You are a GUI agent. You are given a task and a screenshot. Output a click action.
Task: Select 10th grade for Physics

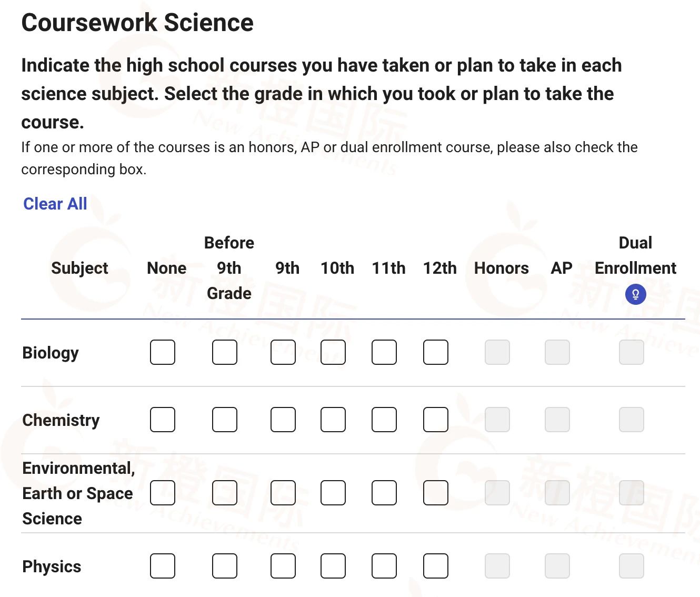[333, 566]
